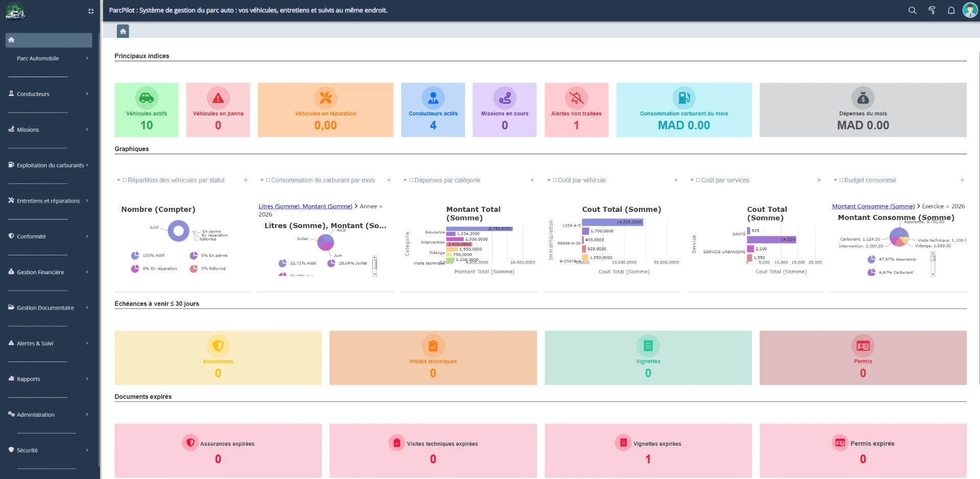Close the Consommation de carburant par mois panel
This screenshot has height=479, width=980.
(x=388, y=180)
